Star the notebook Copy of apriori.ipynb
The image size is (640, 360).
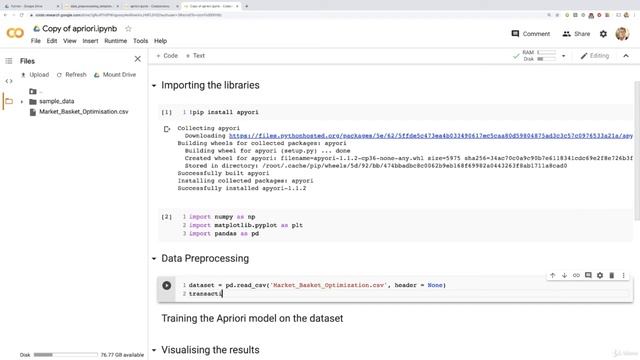click(x=128, y=29)
